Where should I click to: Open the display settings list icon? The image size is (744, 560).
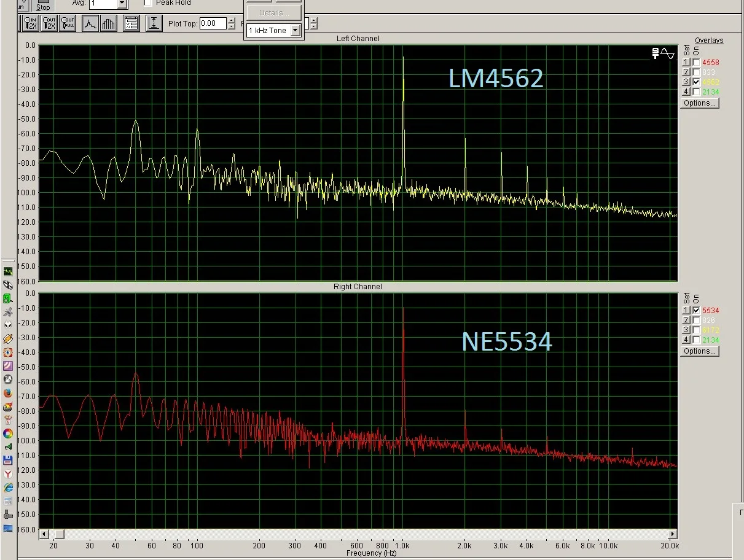[x=131, y=23]
